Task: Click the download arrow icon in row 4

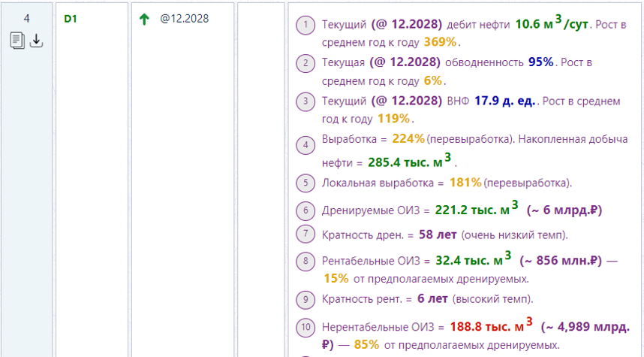Action: [x=36, y=41]
